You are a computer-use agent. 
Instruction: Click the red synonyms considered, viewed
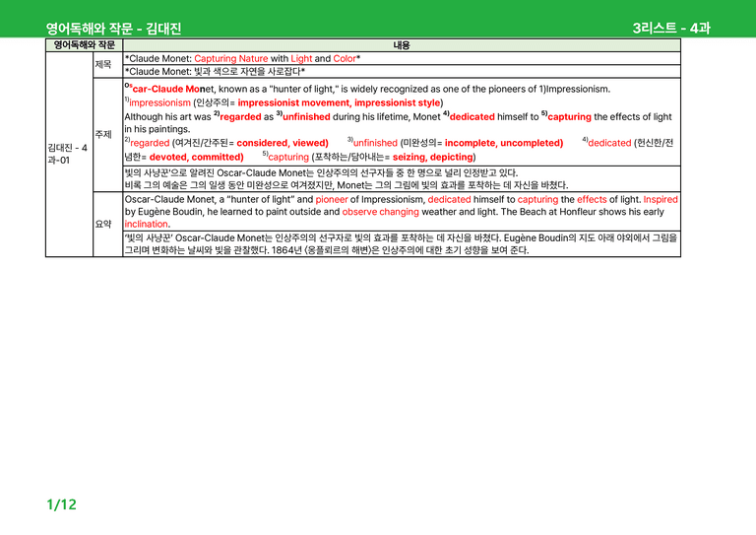283,143
